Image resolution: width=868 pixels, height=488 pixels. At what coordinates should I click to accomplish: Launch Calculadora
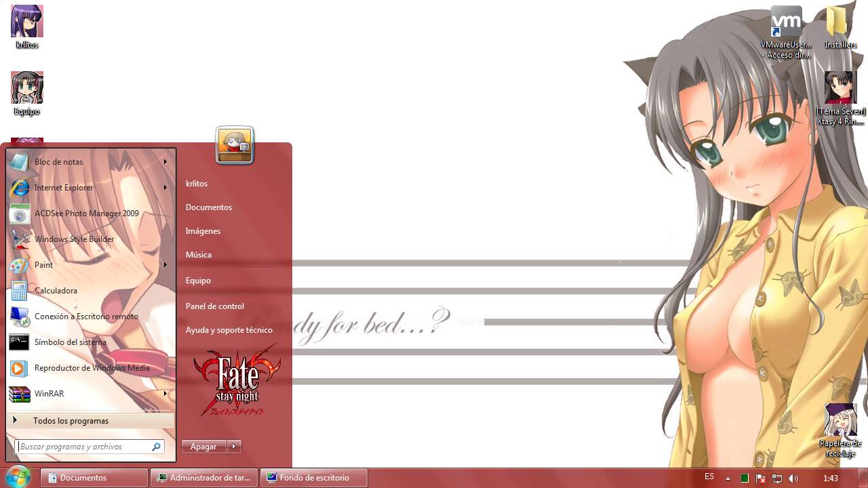pos(56,290)
